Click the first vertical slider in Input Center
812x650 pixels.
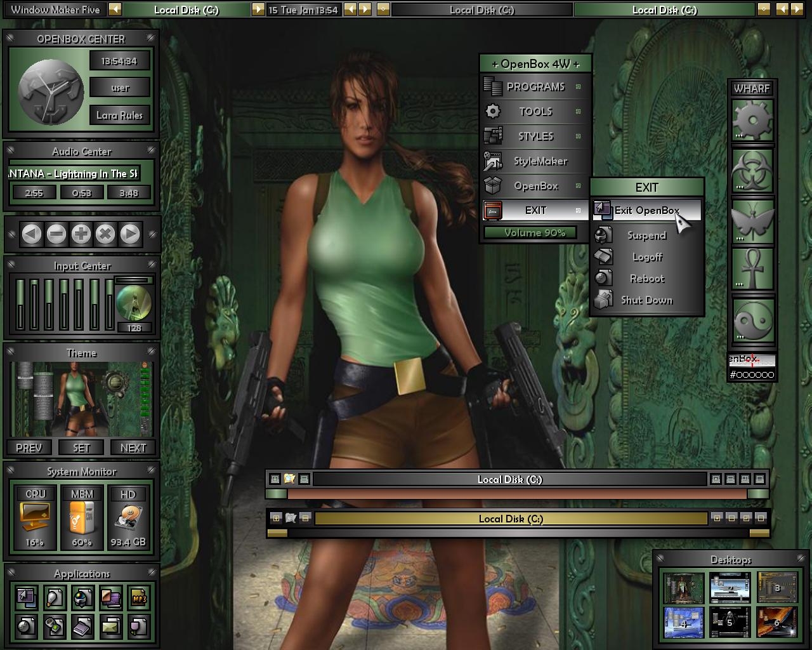(20, 303)
